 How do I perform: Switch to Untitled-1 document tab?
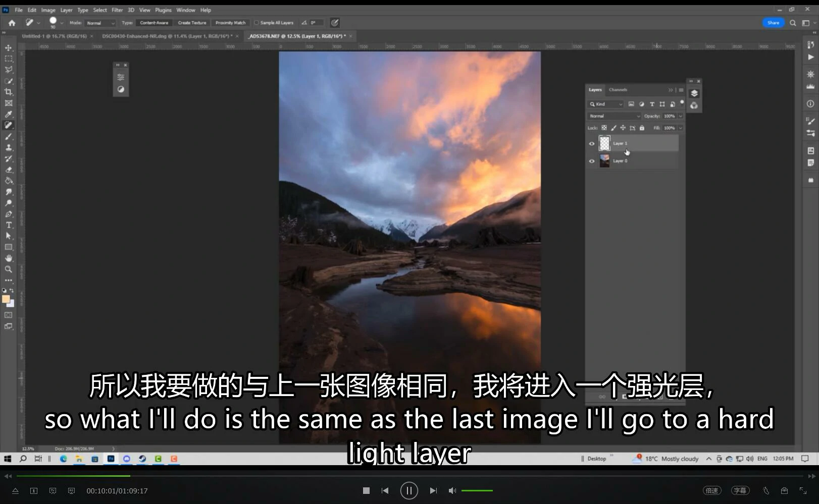coord(55,36)
